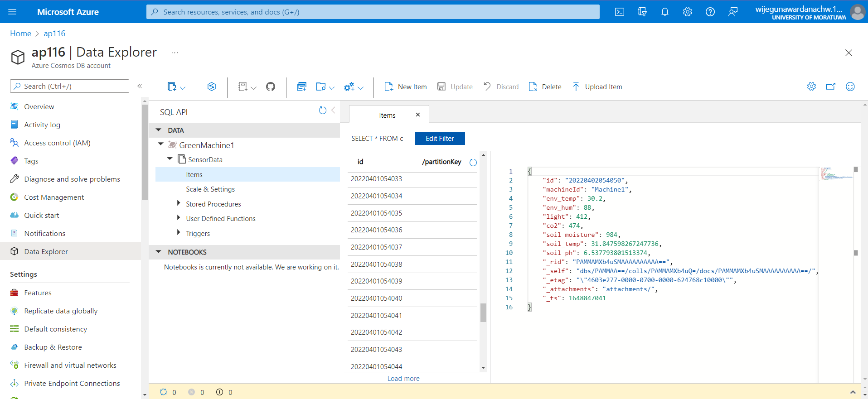Click the status bar error count icon
This screenshot has width=868, height=399.
tap(192, 392)
